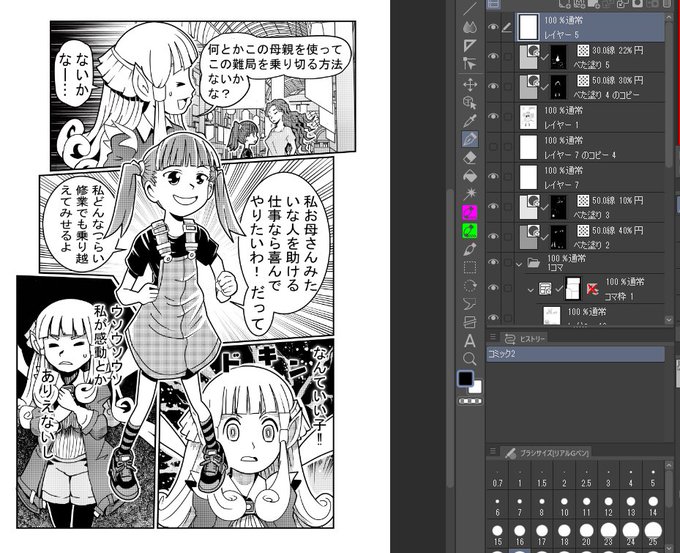Select the Correct line tool icon
The height and width of the screenshot is (553, 680).
point(470,64)
